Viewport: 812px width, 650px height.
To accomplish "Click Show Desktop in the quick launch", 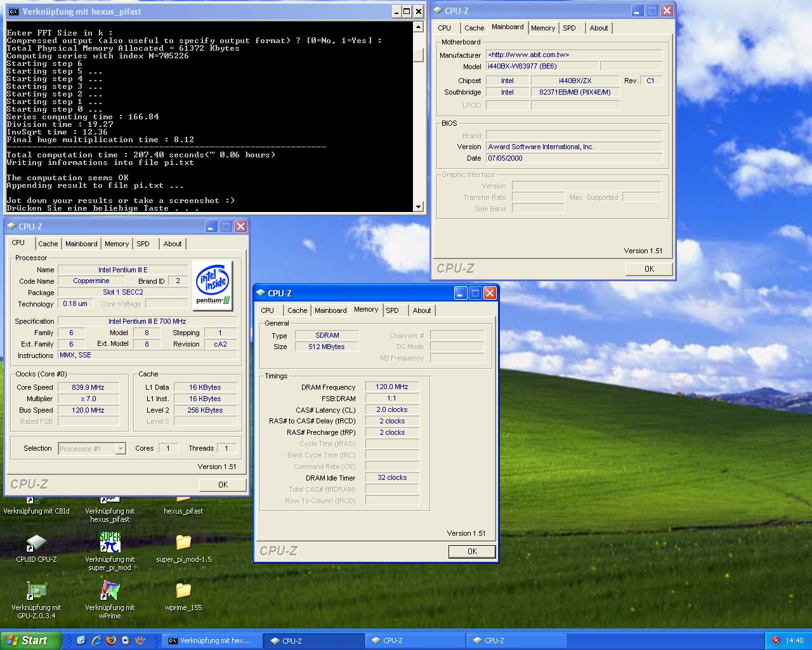I will (x=81, y=640).
